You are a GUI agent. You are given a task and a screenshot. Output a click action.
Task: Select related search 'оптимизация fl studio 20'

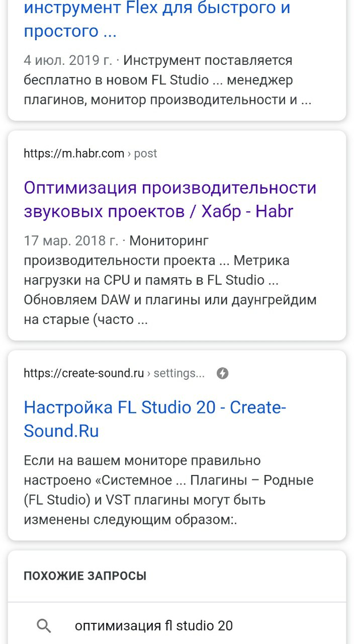tap(177, 626)
